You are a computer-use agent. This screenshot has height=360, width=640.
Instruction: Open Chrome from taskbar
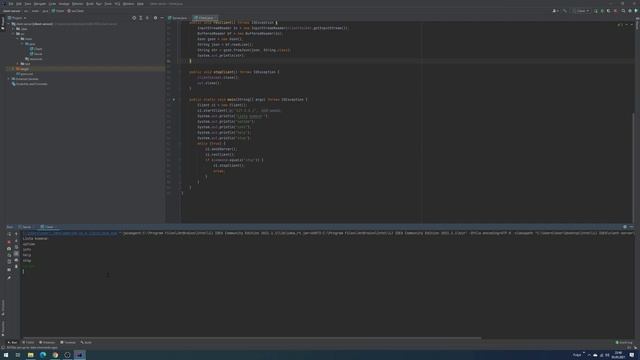click(x=55, y=355)
